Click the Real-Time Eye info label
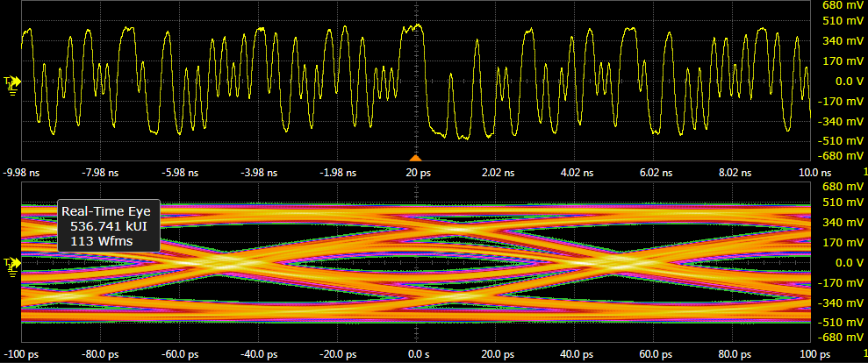 105,211
